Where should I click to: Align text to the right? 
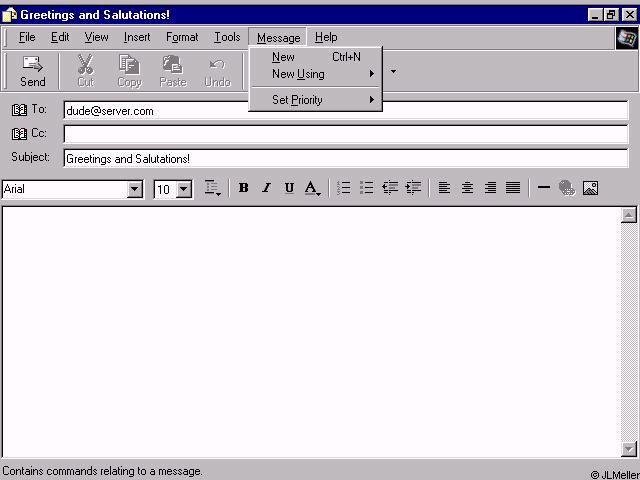[x=490, y=188]
